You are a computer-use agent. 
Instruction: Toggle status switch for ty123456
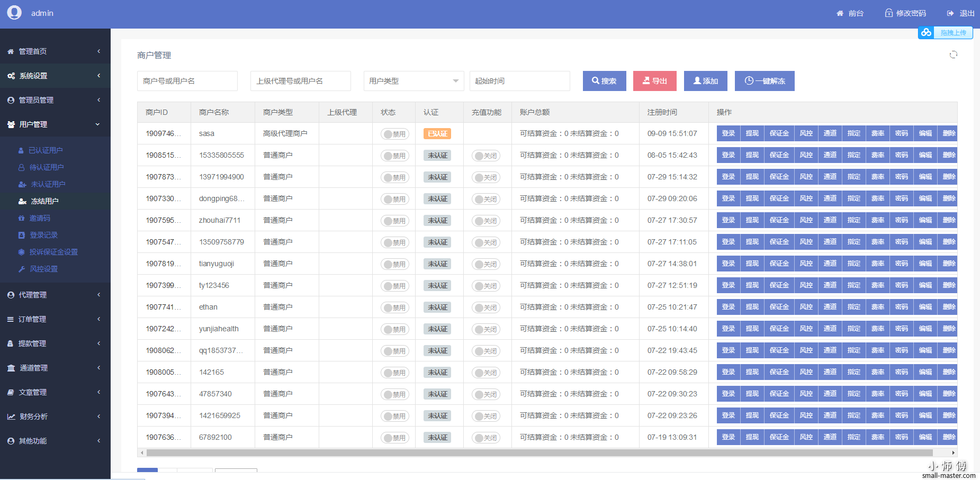[x=394, y=286]
